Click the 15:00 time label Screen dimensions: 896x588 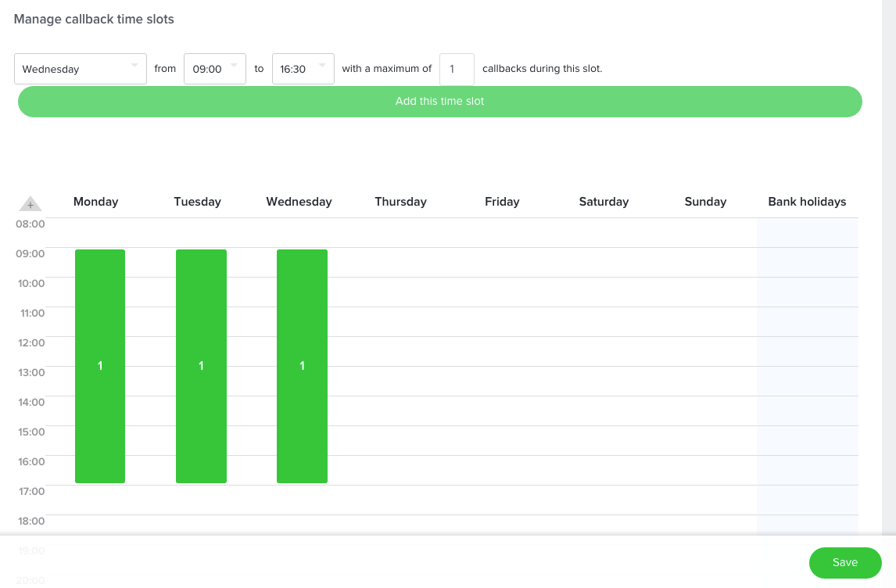30,432
